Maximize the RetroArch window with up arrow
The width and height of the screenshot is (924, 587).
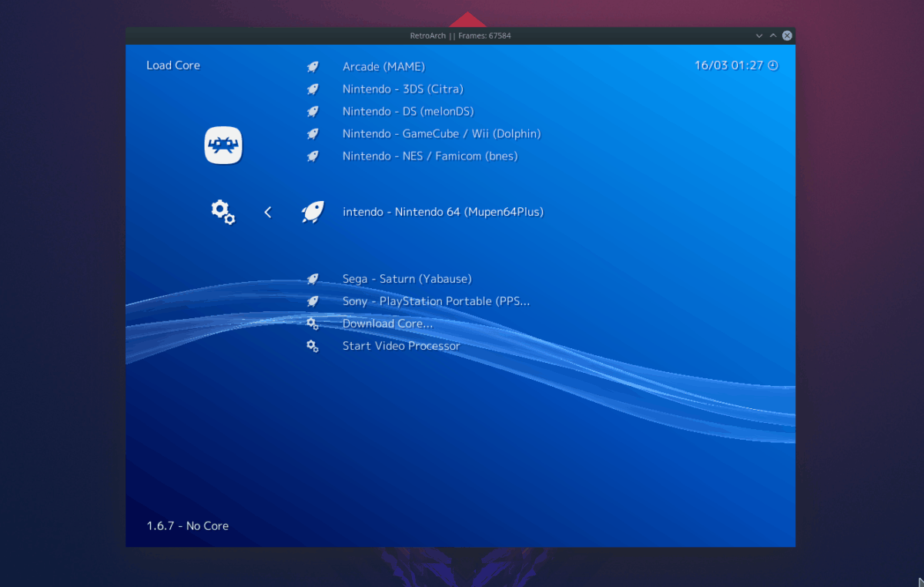[x=773, y=35]
